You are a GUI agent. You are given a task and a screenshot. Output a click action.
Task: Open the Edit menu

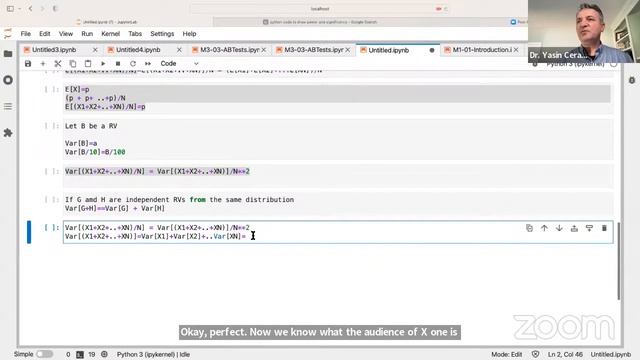44,34
